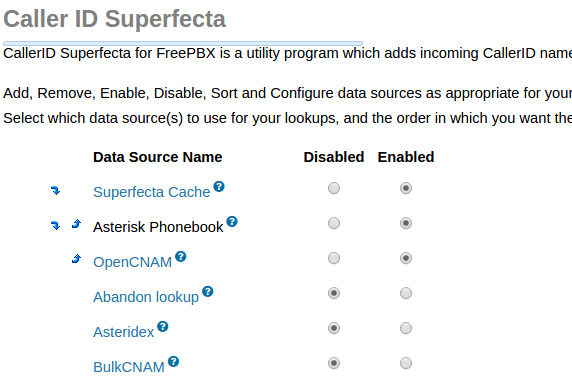Move Asterisk Phonebook down in order
This screenshot has width=572, height=388.
click(55, 225)
